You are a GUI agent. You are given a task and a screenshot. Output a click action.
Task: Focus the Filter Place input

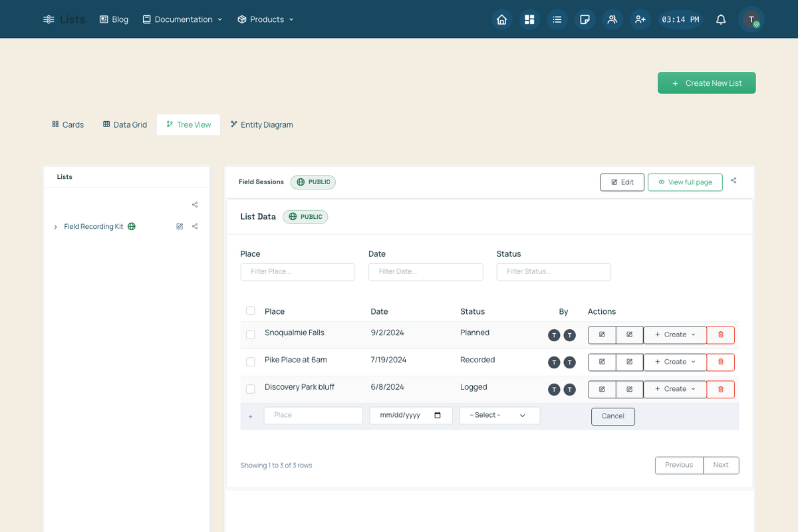click(298, 272)
